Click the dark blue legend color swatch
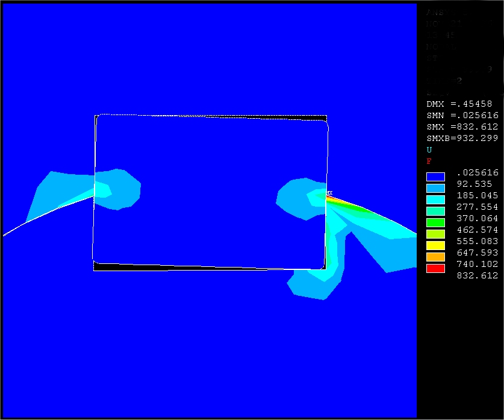 (435, 177)
